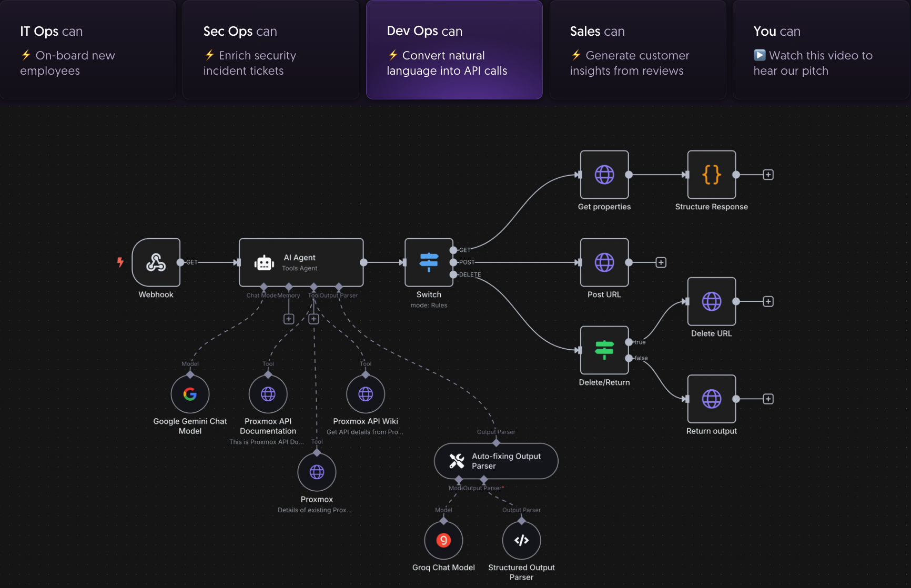
Task: Add node after Return output
Action: [x=768, y=399]
